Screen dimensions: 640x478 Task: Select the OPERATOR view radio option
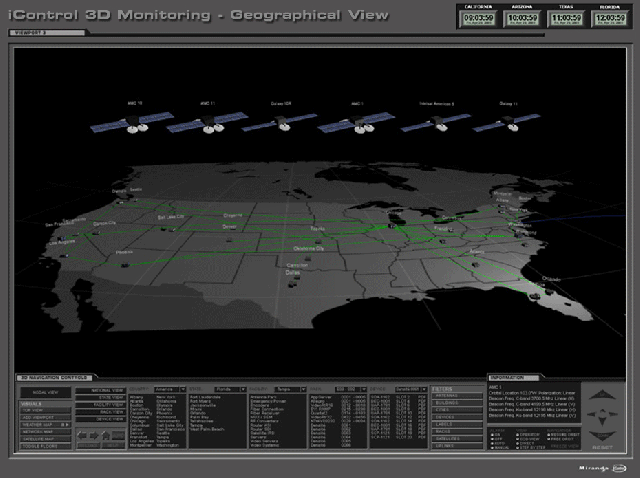(518, 435)
